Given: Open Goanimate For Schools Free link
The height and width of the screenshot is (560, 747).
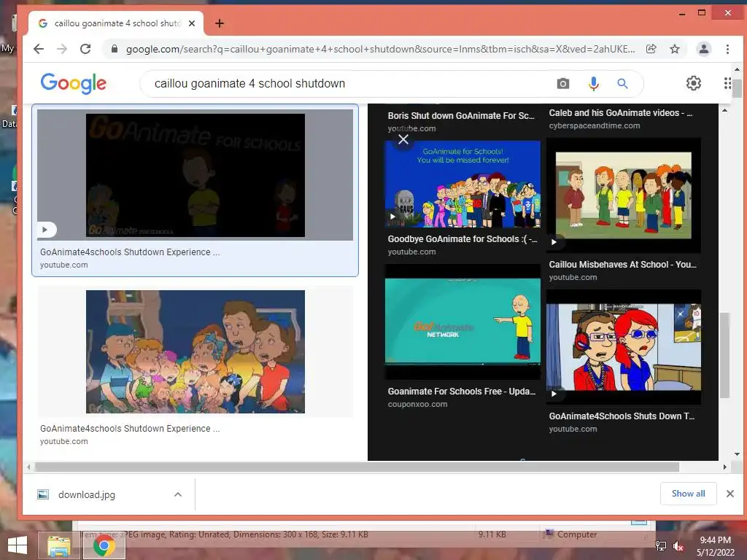Looking at the screenshot, I should 461,392.
